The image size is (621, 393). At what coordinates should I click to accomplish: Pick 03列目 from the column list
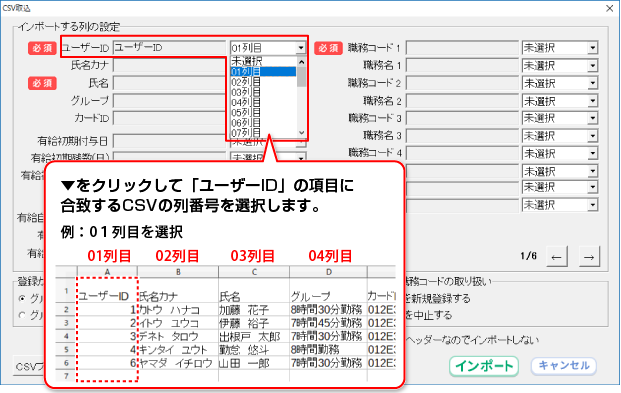tap(263, 92)
